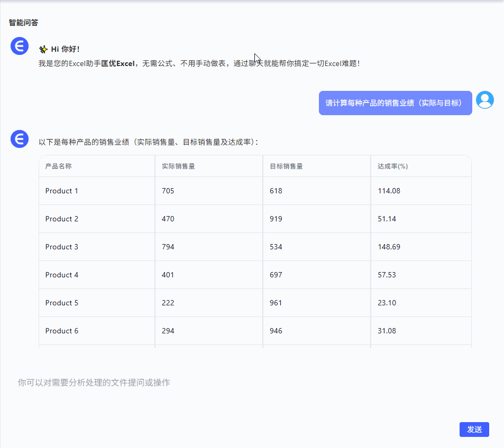
Task: Select the Product 6 row name cell
Action: tap(62, 331)
